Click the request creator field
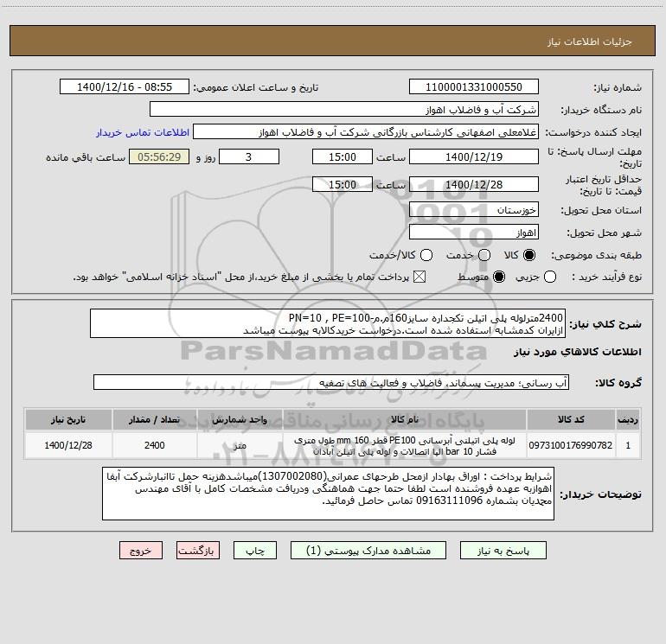Image resolution: width=666 pixels, height=644 pixels. pos(366,132)
